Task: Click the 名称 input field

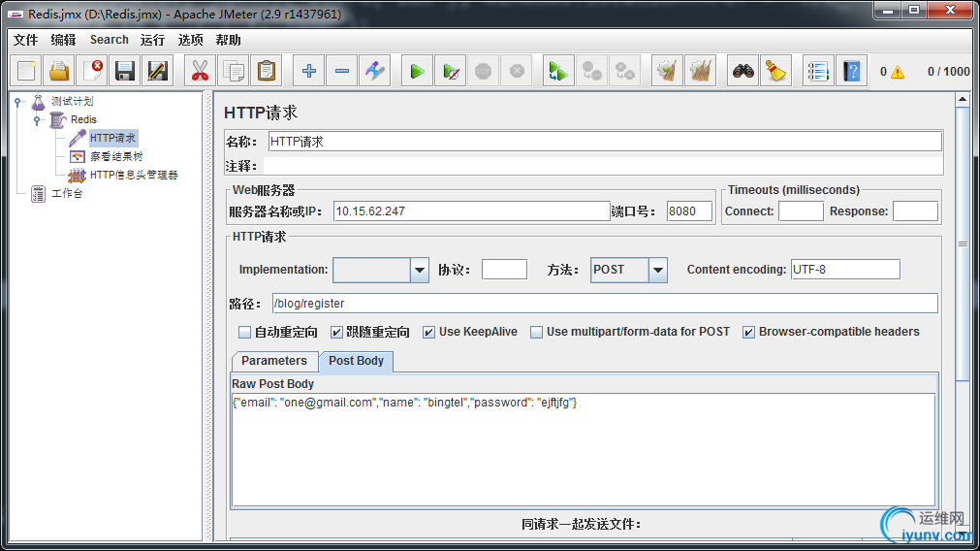Action: point(605,142)
